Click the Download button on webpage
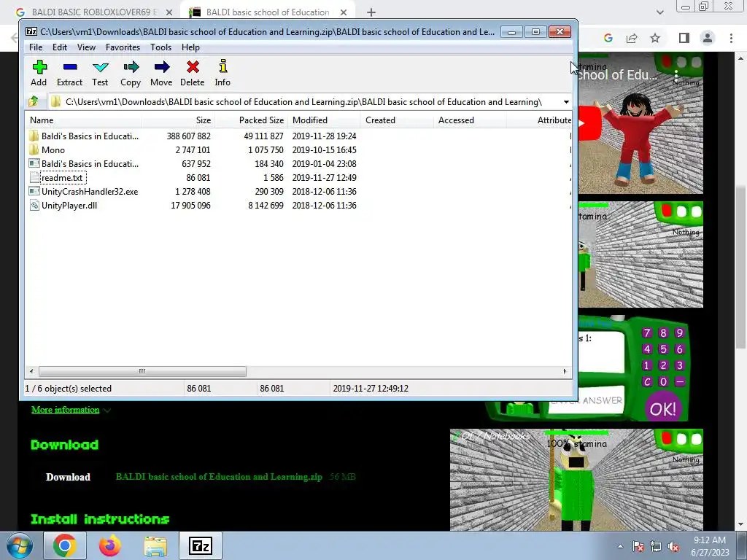This screenshot has width=747, height=560. coord(68,477)
